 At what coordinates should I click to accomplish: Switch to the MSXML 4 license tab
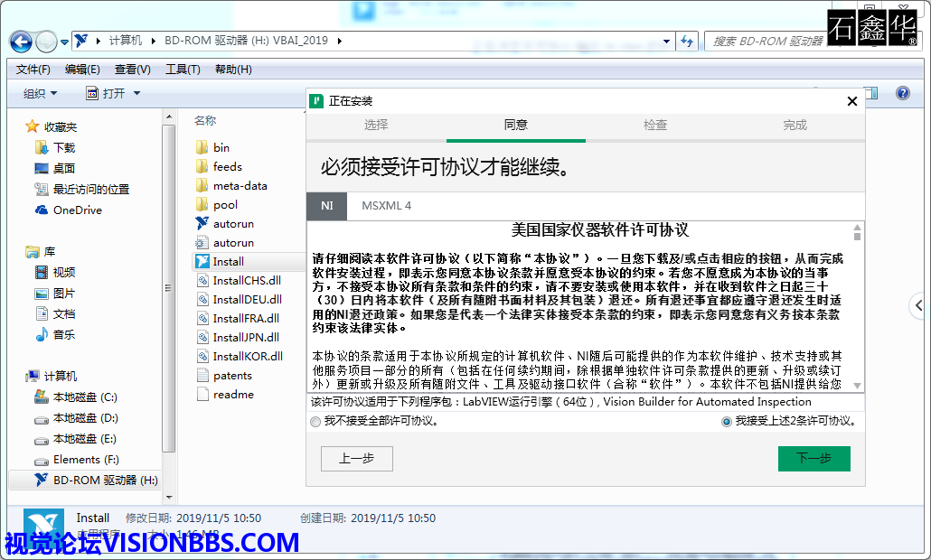[386, 206]
